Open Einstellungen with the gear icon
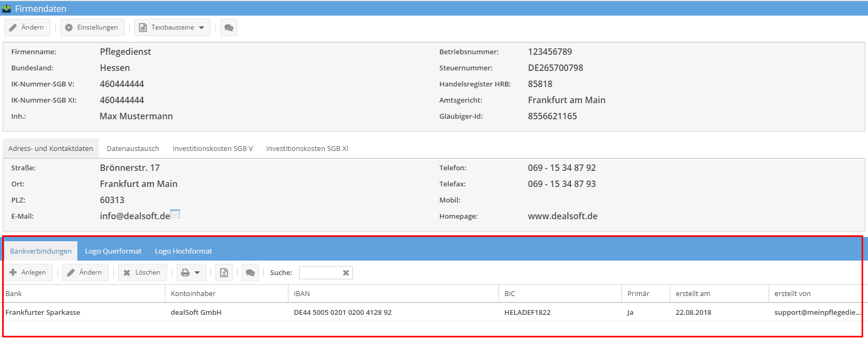This screenshot has width=868, height=353. [92, 27]
